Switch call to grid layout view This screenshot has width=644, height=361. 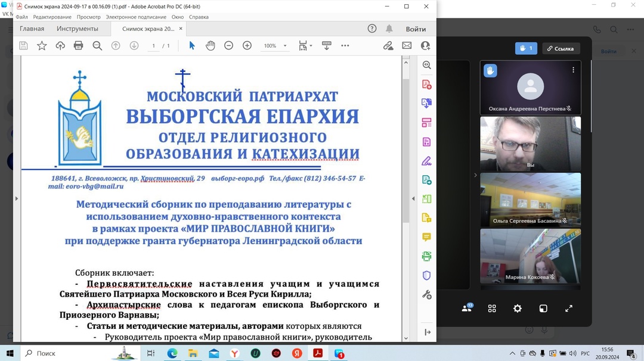492,309
